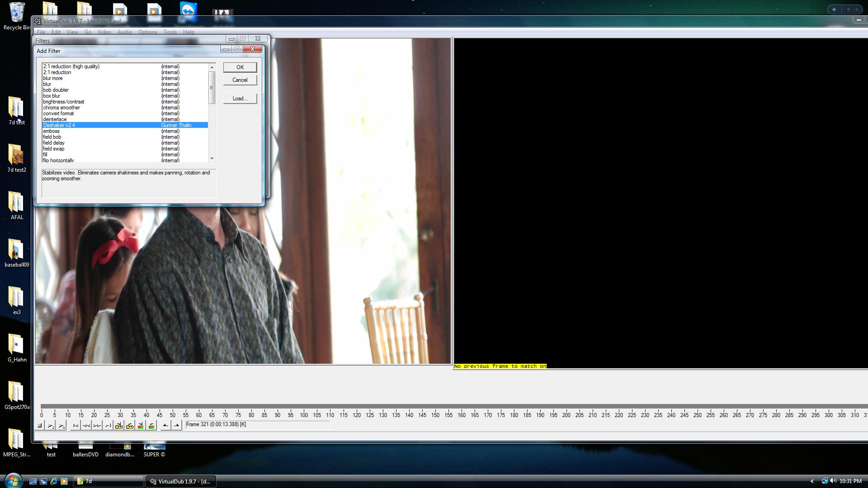Image resolution: width=868 pixels, height=488 pixels.
Task: Click frame 100 on the timeline
Action: click(304, 407)
